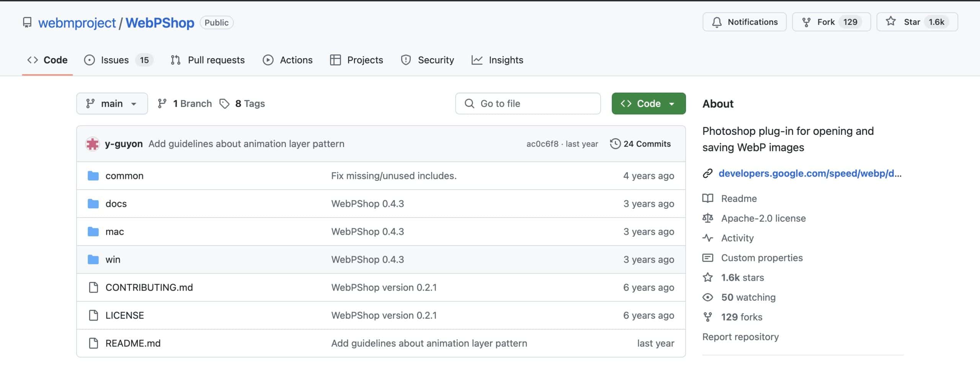Open the Notifications subscription button

click(x=744, y=22)
